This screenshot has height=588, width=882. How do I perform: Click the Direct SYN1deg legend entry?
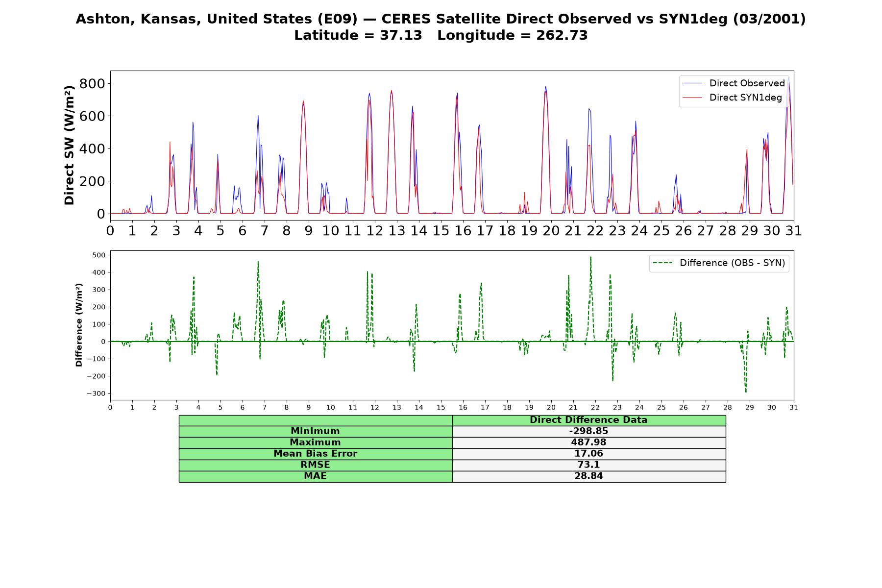pos(732,98)
